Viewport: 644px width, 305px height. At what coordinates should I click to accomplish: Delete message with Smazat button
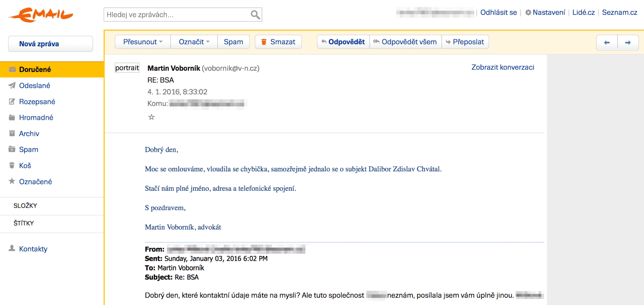pyautogui.click(x=278, y=42)
